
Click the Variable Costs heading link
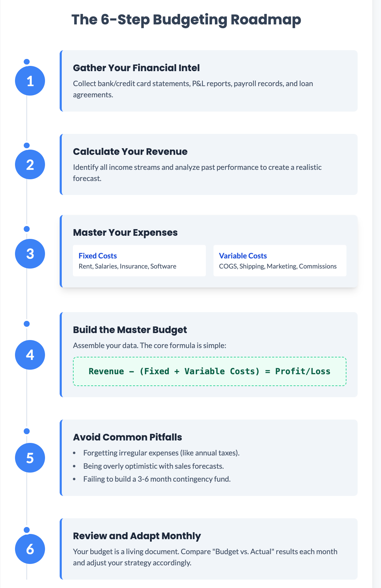click(243, 256)
